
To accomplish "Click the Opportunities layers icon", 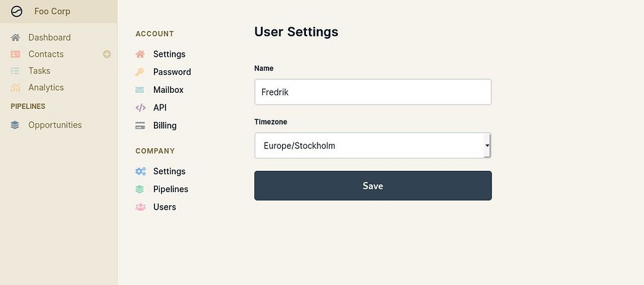I will [15, 125].
